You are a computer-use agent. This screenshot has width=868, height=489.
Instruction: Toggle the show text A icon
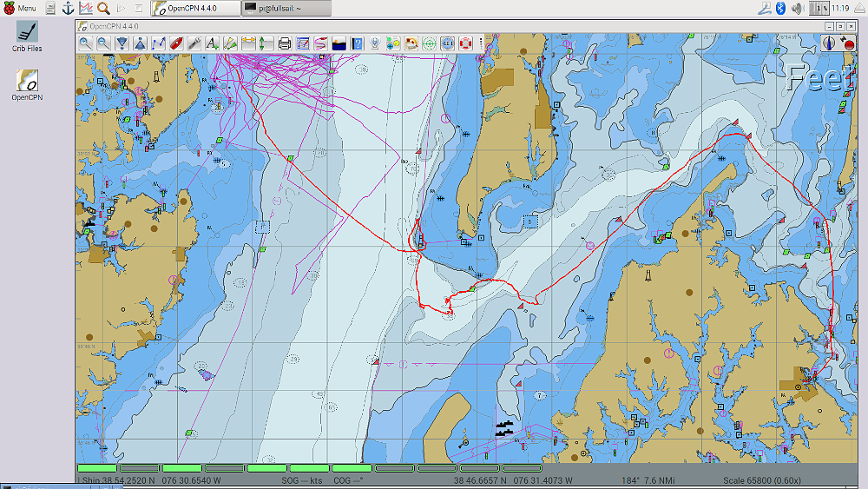[x=212, y=43]
